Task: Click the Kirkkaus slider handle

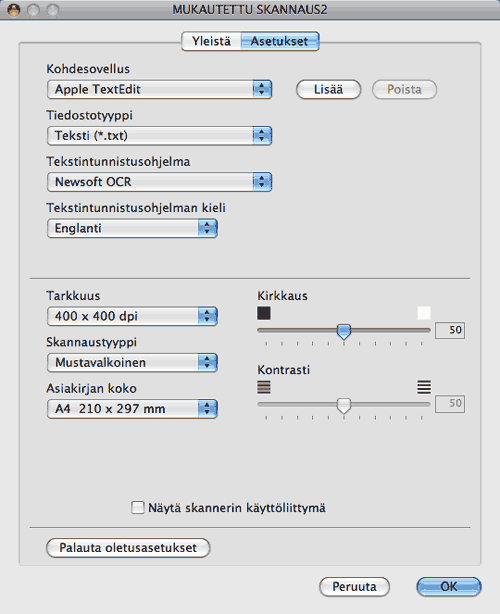Action: [344, 331]
